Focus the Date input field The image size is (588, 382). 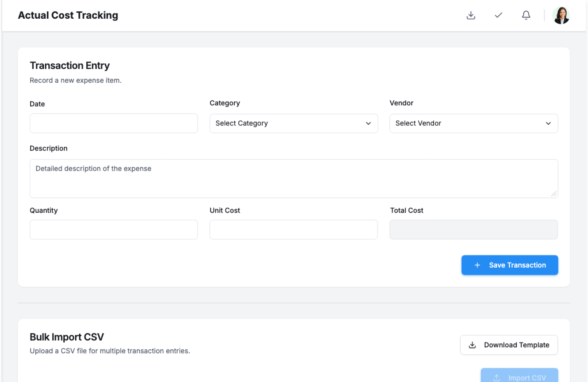114,123
